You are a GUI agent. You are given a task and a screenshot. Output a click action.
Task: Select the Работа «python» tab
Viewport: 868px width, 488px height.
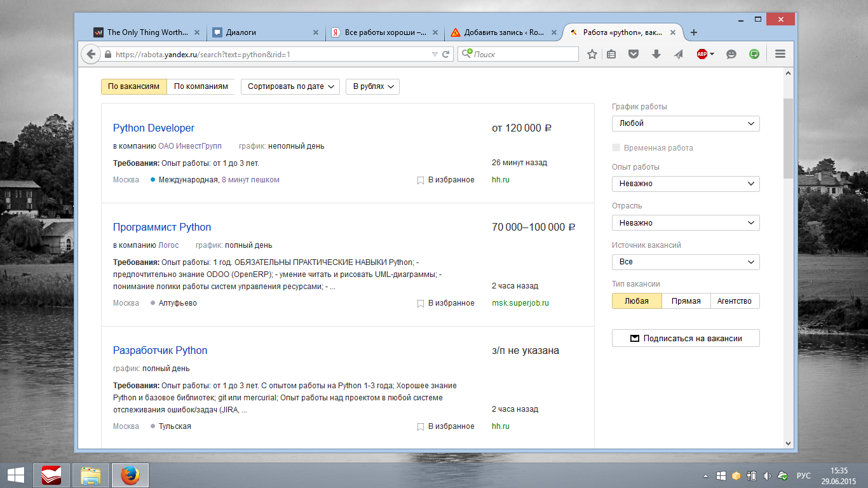[623, 32]
